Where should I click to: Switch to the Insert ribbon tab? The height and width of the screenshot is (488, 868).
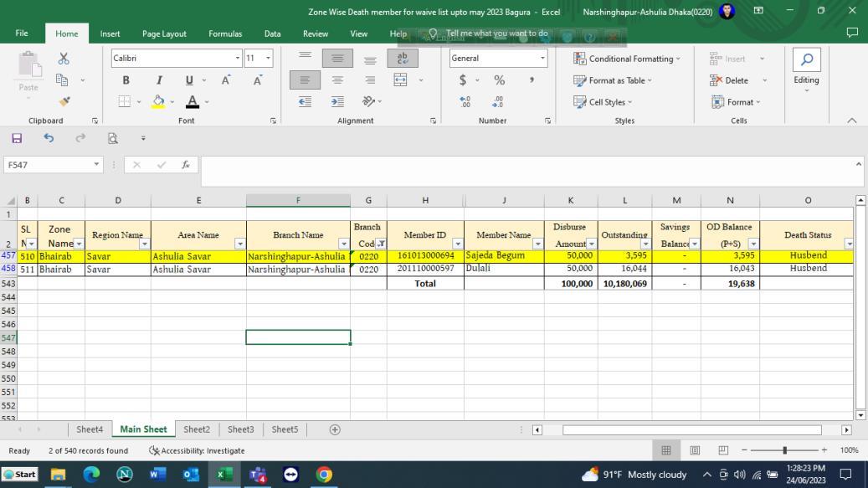point(110,33)
